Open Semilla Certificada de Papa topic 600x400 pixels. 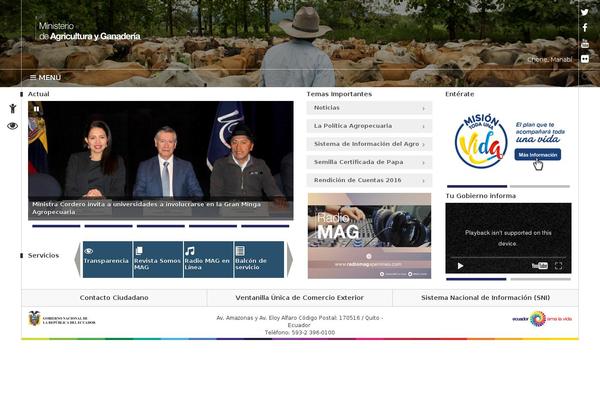click(369, 162)
